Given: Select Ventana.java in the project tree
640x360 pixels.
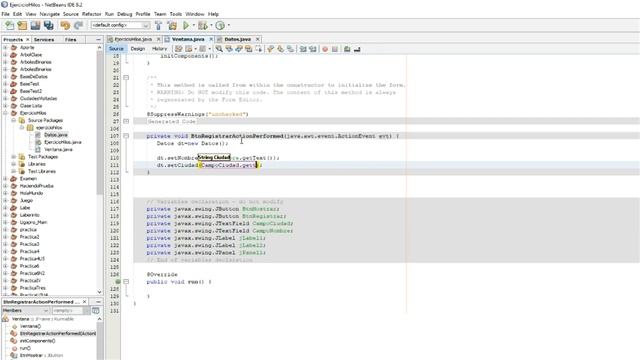Looking at the screenshot, I should click(58, 149).
